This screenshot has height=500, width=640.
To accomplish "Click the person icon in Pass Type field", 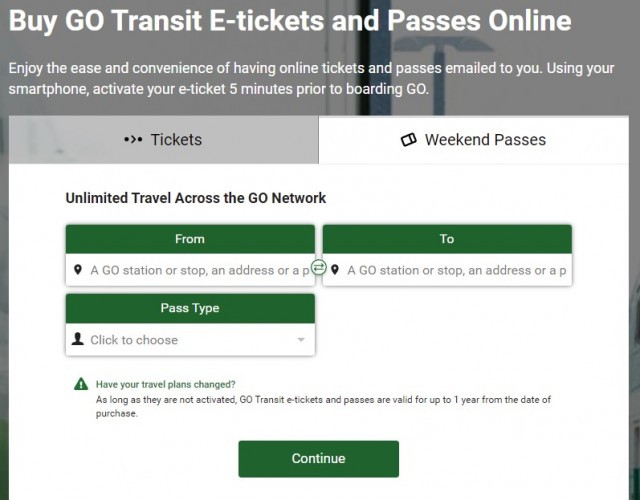I will (x=78, y=339).
